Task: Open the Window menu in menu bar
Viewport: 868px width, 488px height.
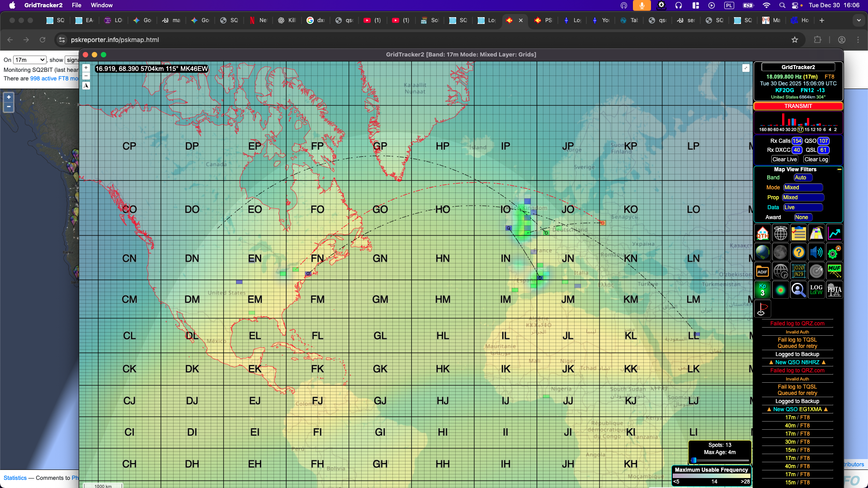Action: coord(102,5)
